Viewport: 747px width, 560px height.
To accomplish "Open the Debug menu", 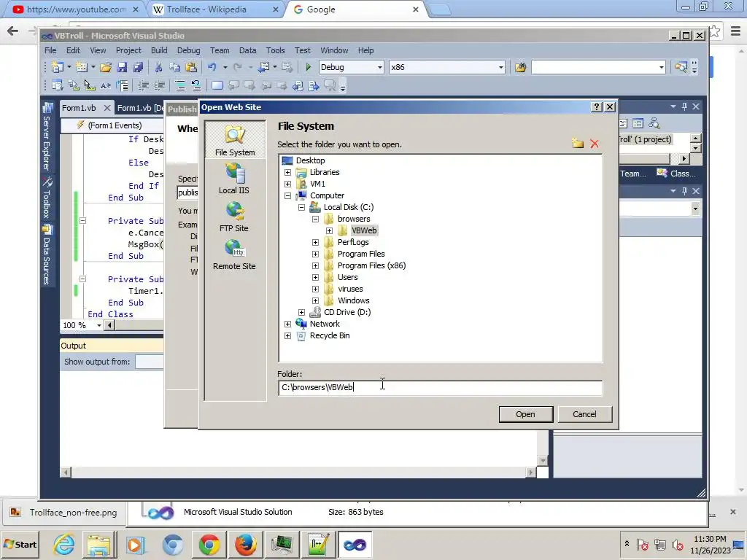I will [x=189, y=50].
